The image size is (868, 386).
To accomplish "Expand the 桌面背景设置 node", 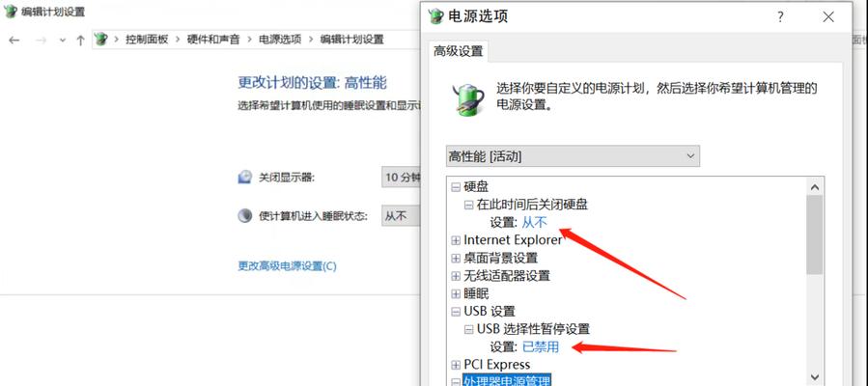I will point(456,259).
